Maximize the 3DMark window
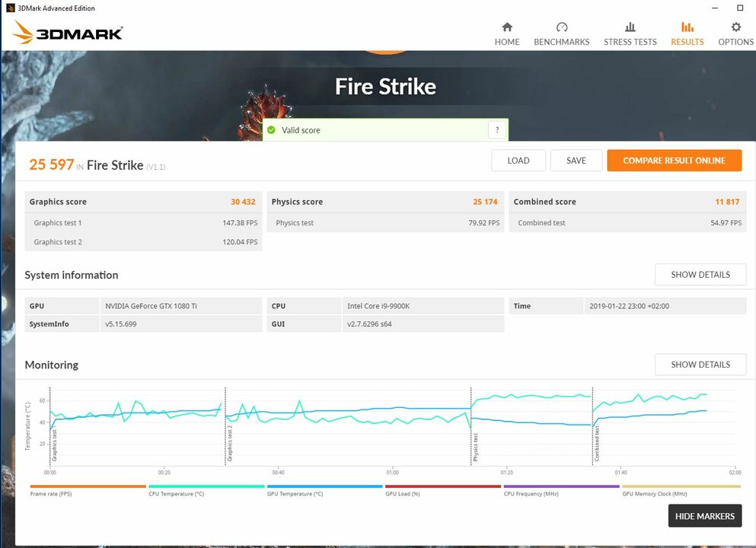756x548 pixels. tap(740, 8)
